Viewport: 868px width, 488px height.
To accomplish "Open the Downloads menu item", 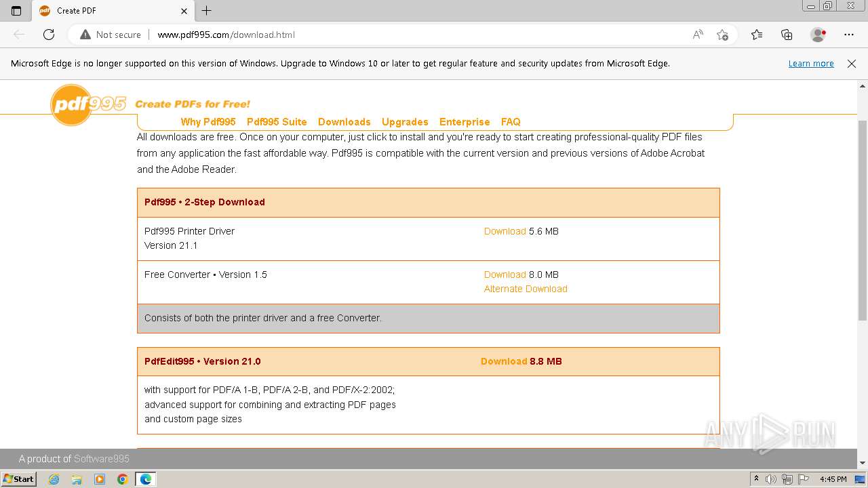I will 344,122.
